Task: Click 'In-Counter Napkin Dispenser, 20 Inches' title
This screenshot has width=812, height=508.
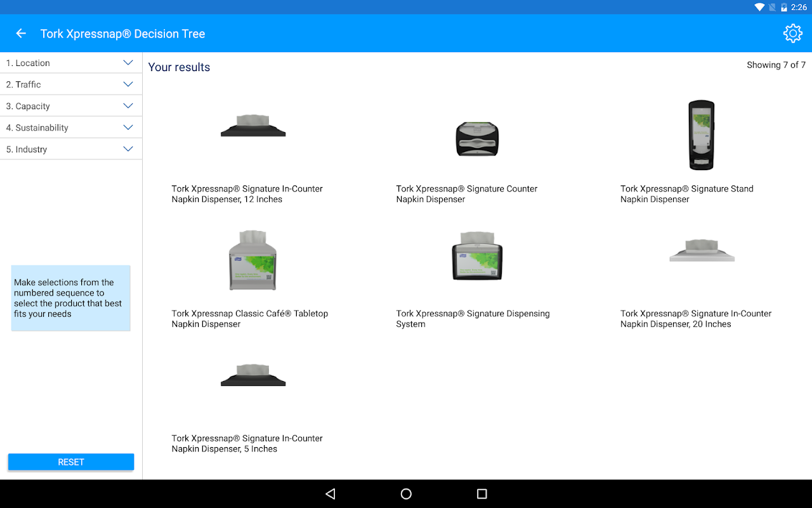Action: click(x=696, y=319)
